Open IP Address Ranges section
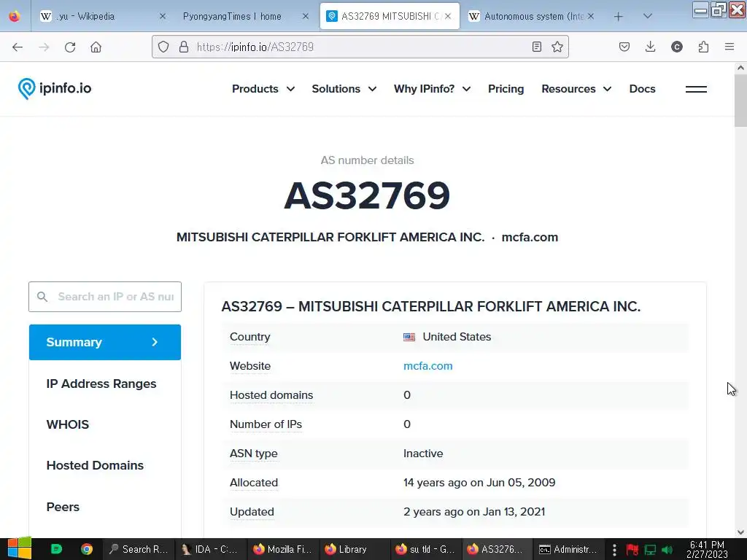The image size is (747, 560). pyautogui.click(x=101, y=384)
